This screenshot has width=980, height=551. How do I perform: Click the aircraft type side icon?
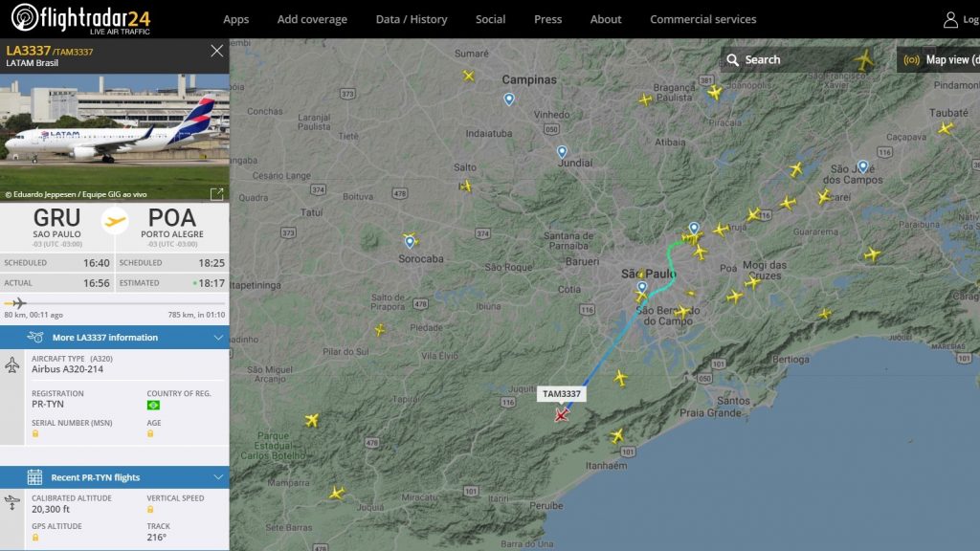pyautogui.click(x=11, y=364)
